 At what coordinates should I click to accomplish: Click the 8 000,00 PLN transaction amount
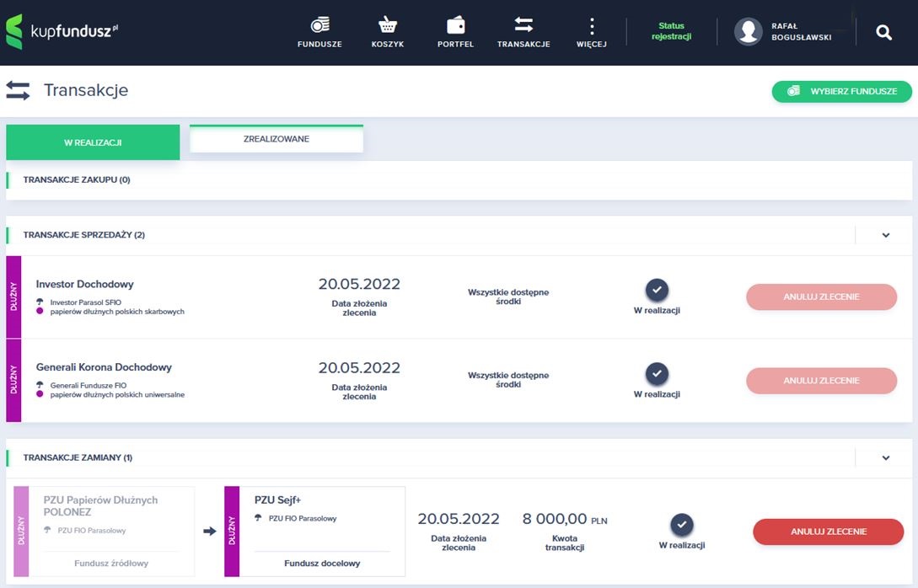565,520
